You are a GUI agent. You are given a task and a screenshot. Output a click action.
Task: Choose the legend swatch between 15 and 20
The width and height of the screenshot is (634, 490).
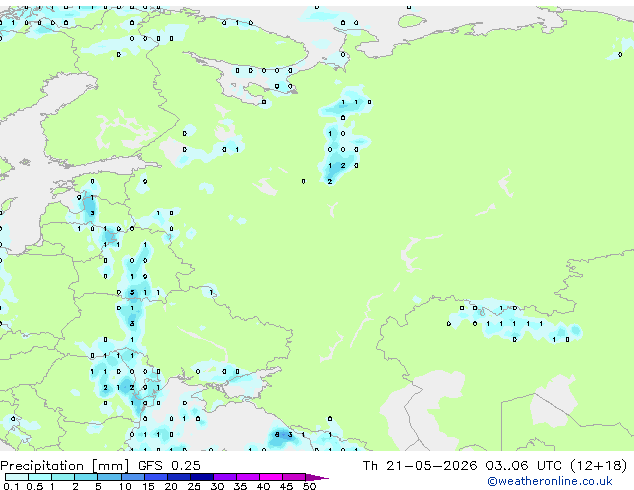pos(155,477)
